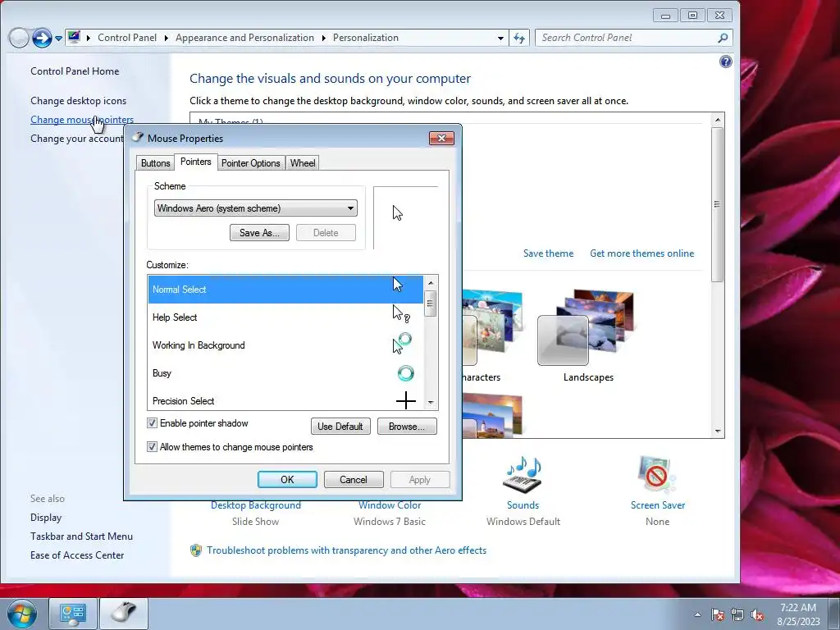The image size is (840, 630).
Task: Click the search magnifier icon
Action: coord(723,38)
